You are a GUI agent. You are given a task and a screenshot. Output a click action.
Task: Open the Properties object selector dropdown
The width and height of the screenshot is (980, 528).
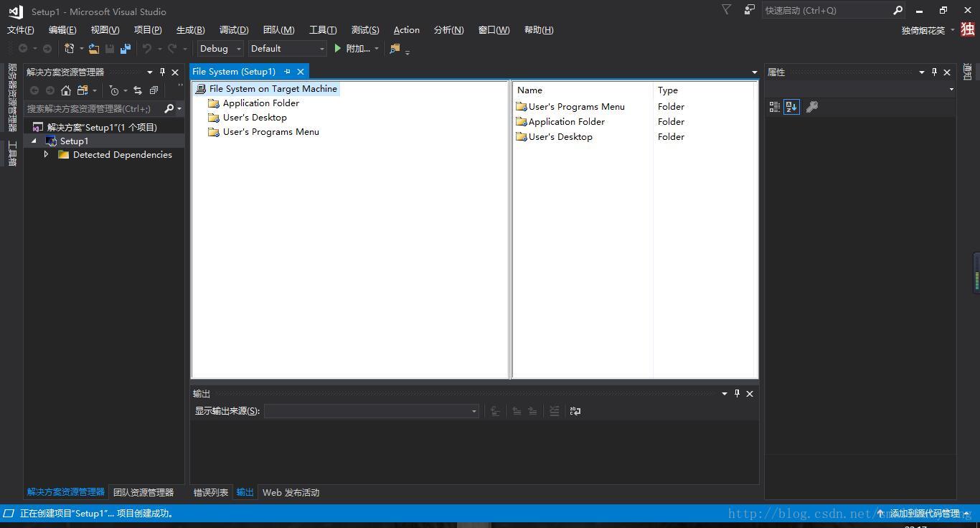(x=951, y=90)
